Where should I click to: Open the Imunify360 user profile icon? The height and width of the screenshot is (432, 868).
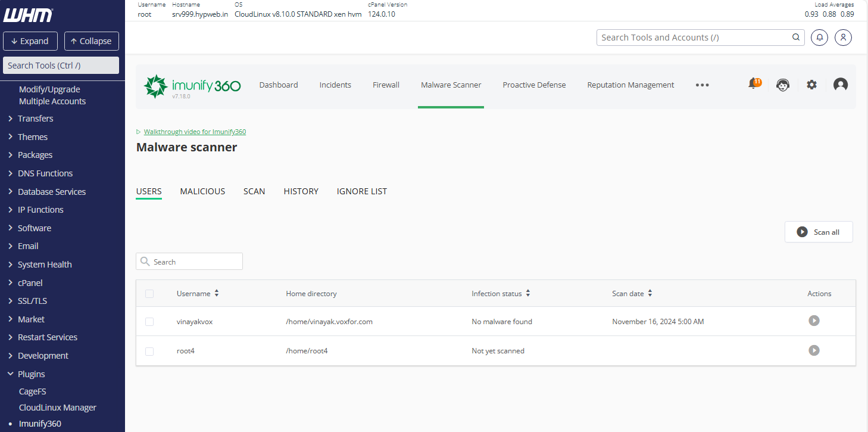pos(841,85)
